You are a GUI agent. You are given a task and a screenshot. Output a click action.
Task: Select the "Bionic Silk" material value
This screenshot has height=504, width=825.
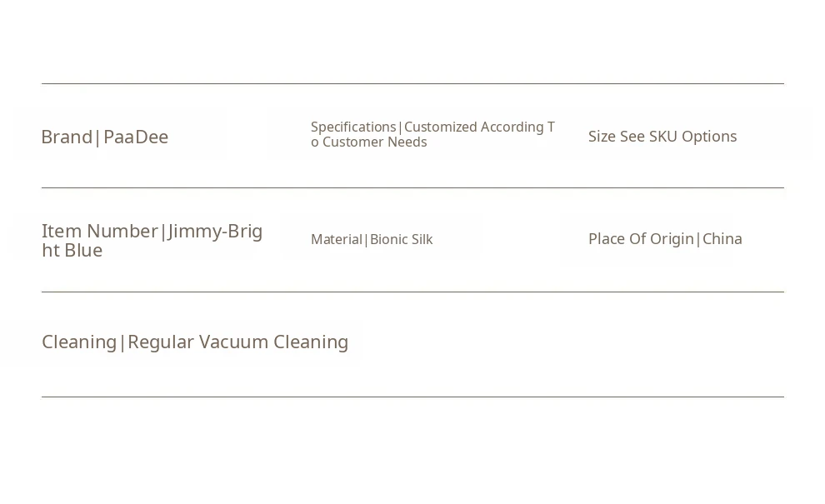402,240
